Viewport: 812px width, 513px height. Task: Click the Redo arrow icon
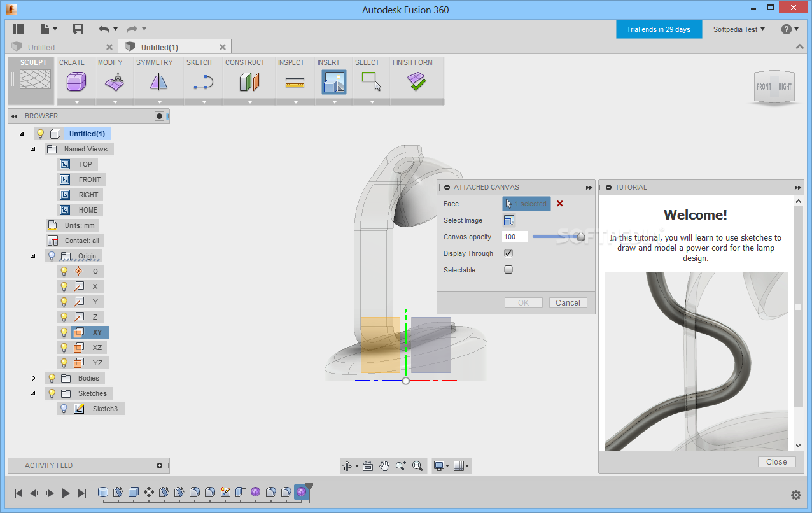[x=132, y=29]
